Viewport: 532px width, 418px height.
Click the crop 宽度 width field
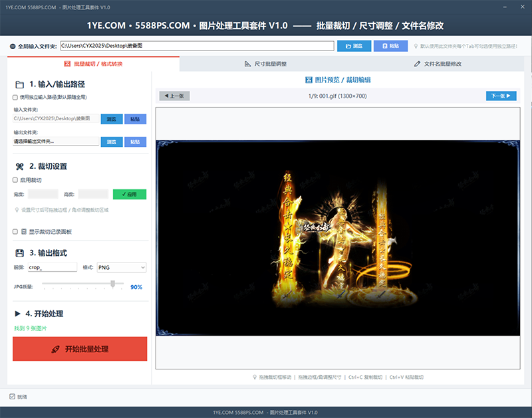coord(43,194)
